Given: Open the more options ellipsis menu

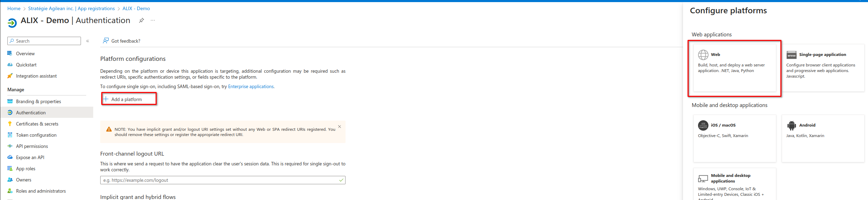Looking at the screenshot, I should 153,20.
